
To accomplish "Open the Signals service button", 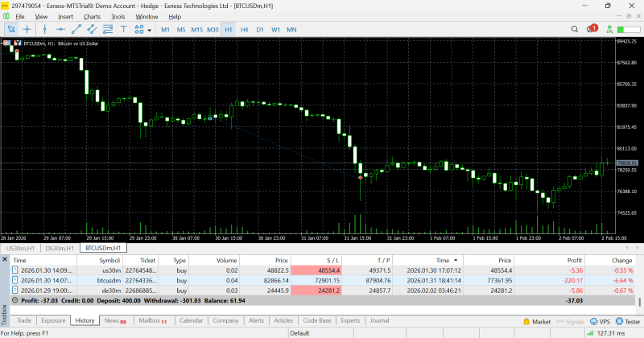I will pyautogui.click(x=570, y=322).
